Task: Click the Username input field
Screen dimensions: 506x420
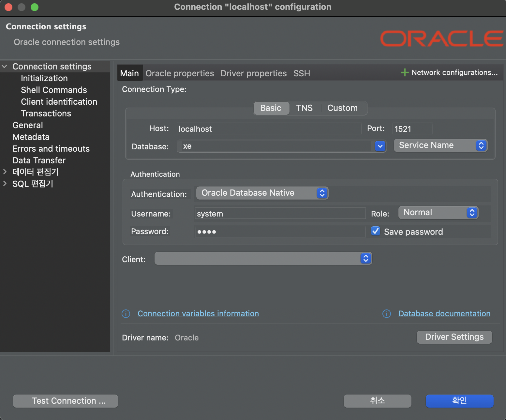Action: point(280,214)
